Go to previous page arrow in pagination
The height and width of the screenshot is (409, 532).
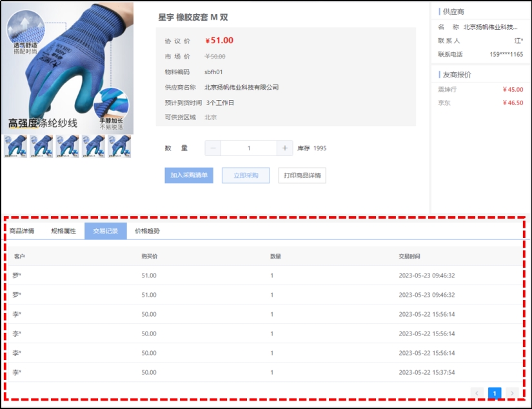(477, 392)
